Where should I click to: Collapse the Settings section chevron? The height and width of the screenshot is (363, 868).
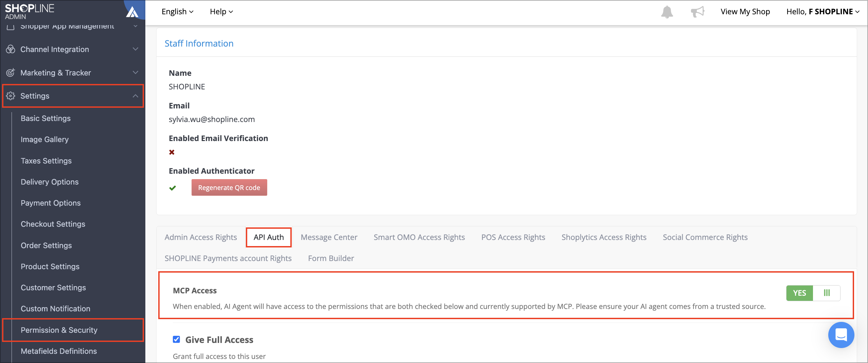135,96
